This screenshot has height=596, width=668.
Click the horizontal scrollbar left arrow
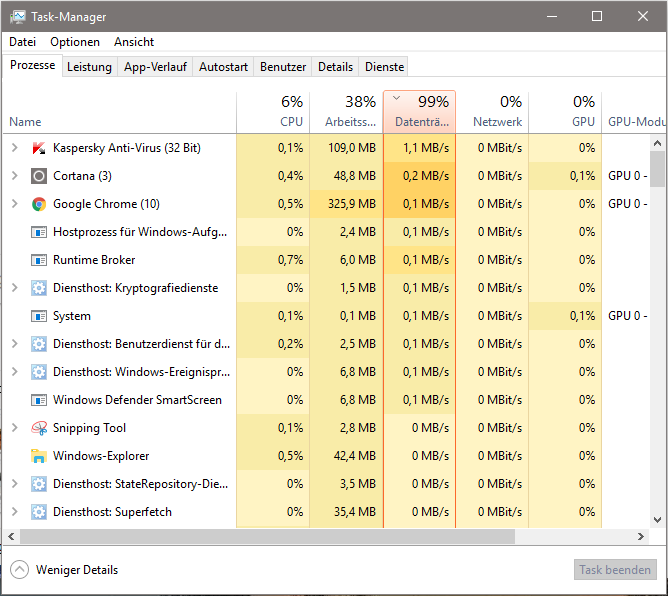[x=11, y=536]
